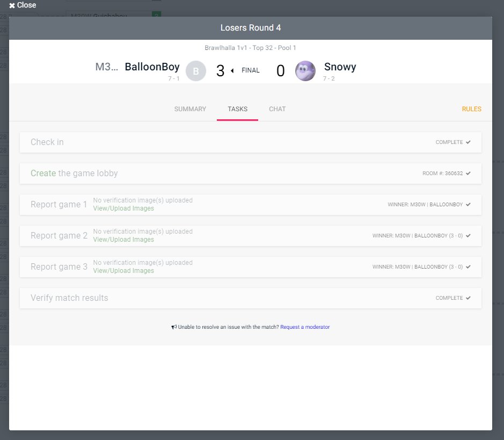
Task: Click the Check in task row
Action: pos(251,142)
